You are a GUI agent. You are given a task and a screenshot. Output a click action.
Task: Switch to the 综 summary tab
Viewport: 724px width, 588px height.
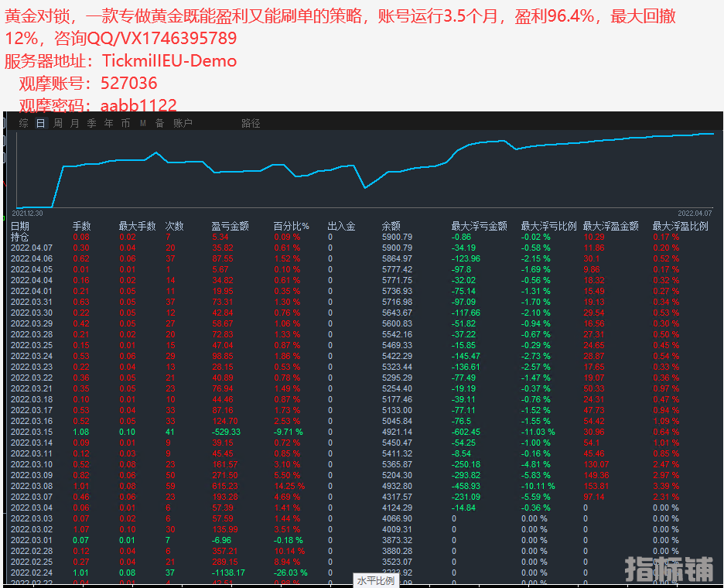[24, 123]
